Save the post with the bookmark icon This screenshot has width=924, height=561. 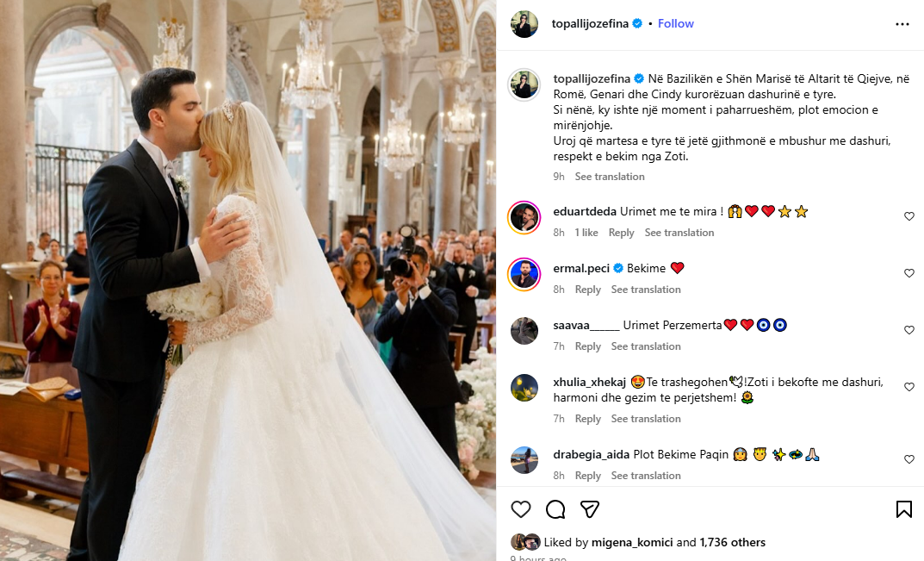point(904,509)
